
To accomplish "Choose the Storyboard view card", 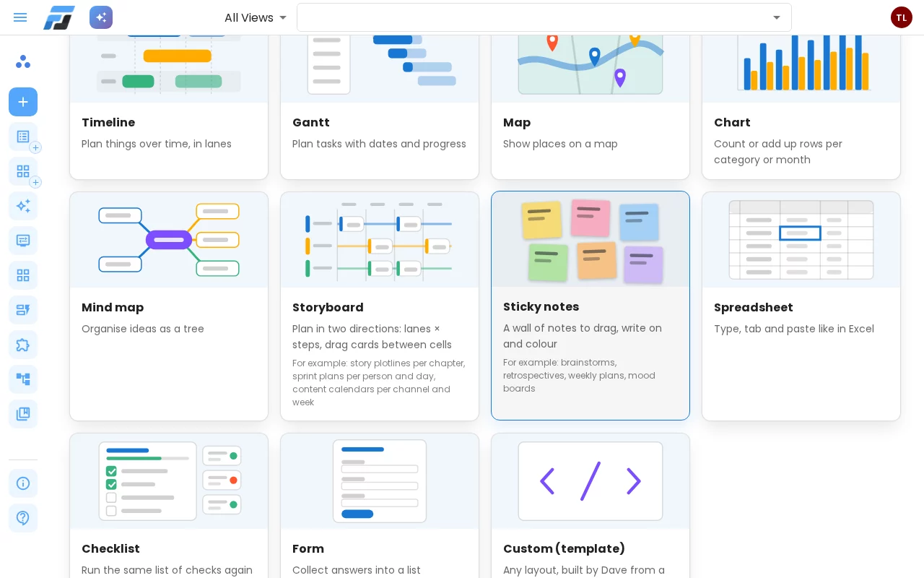I will click(380, 306).
